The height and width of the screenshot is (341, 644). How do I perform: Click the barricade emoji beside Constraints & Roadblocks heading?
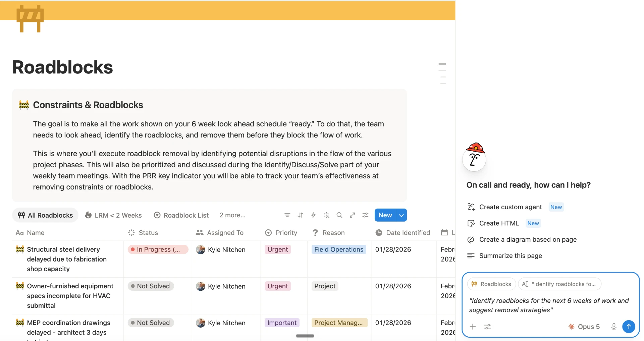coord(24,105)
